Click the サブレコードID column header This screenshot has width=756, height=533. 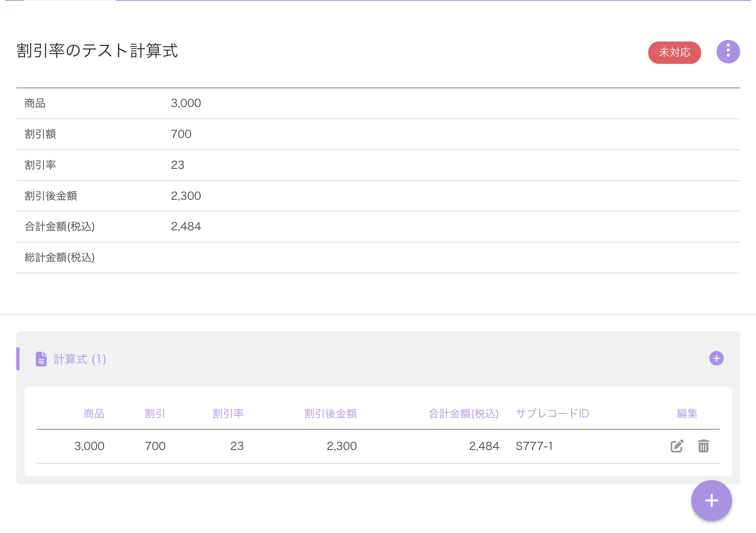click(x=552, y=414)
